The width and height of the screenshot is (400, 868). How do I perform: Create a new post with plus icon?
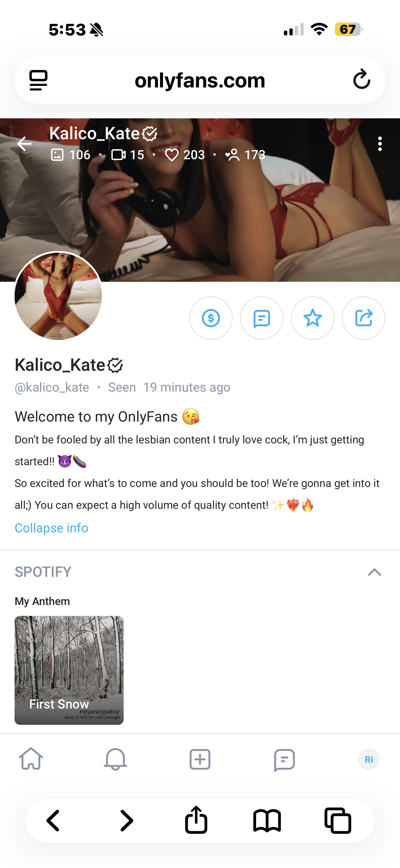(200, 759)
